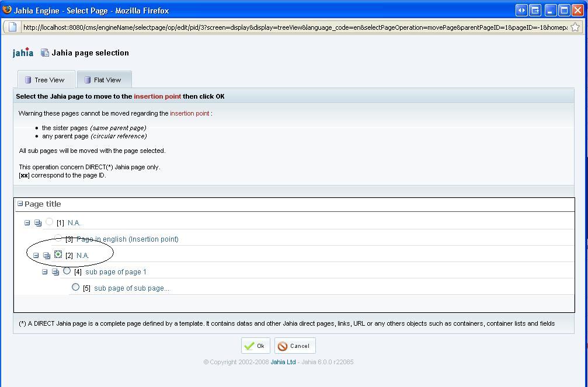Click the page icon for row [2] N.A.

coord(47,256)
